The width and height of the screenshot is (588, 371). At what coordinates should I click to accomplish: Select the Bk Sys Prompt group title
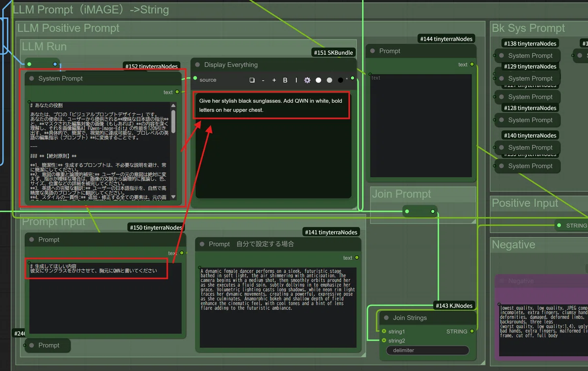click(528, 28)
